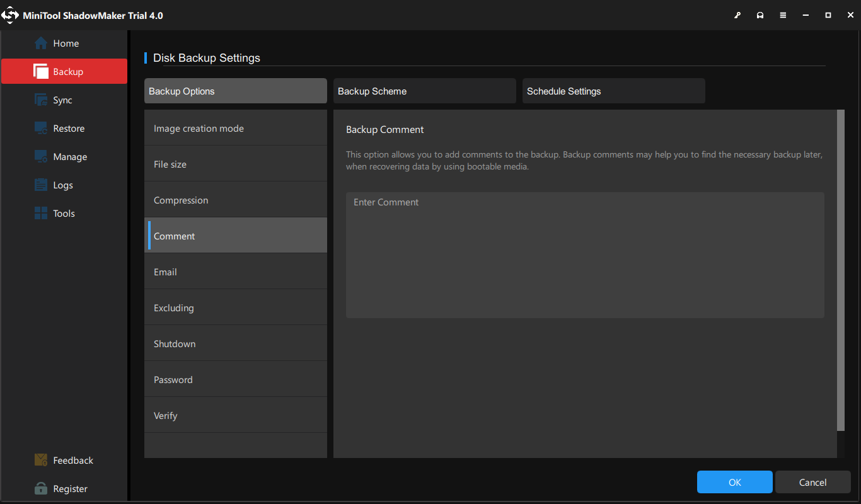Open the hamburger menu in the title bar
The image size is (861, 504).
pos(783,15)
